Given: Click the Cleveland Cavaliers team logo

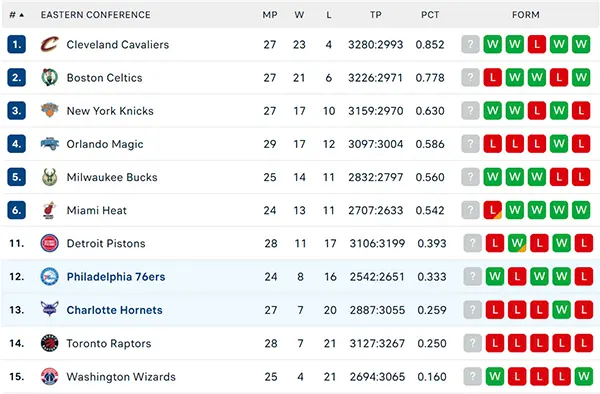Looking at the screenshot, I should [50, 44].
